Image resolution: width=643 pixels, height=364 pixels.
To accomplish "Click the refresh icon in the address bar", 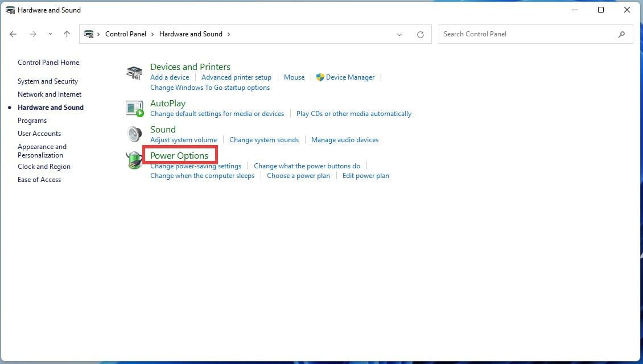I will (421, 34).
